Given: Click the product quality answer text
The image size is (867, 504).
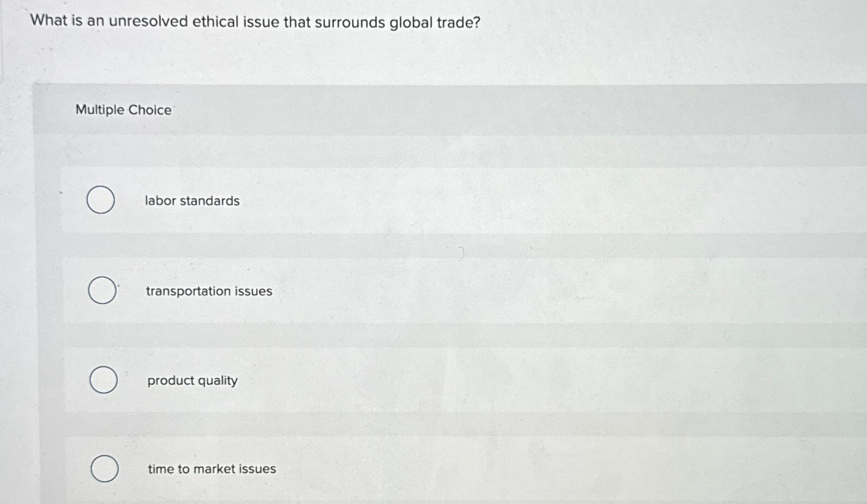Looking at the screenshot, I should (x=192, y=380).
